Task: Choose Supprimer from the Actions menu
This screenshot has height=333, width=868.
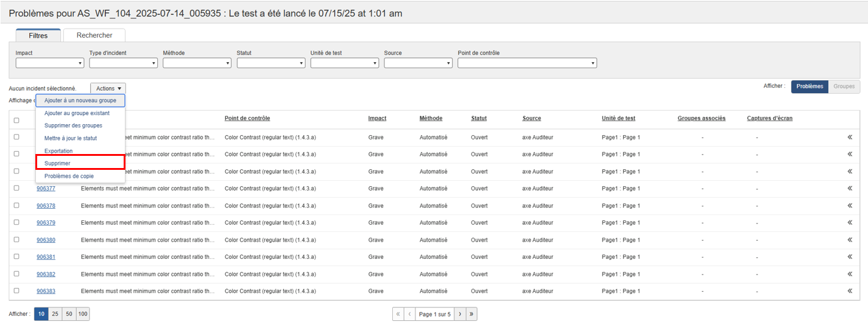Action: 80,163
